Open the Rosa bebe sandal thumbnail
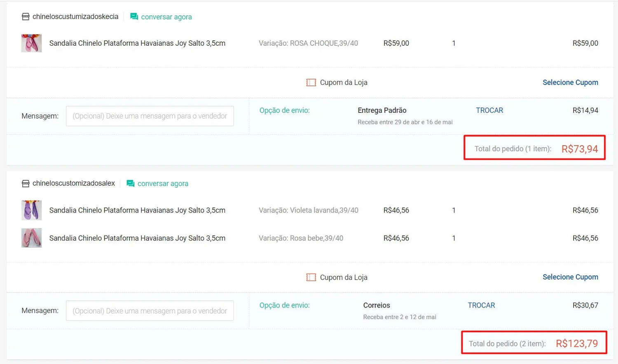The image size is (618, 364). click(32, 238)
